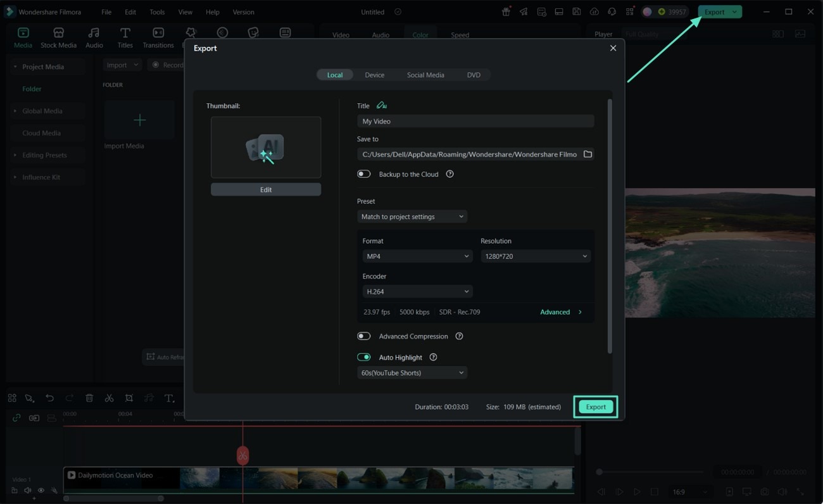The height and width of the screenshot is (504, 823).
Task: Open help for Auto Highlight
Action: [x=433, y=357]
